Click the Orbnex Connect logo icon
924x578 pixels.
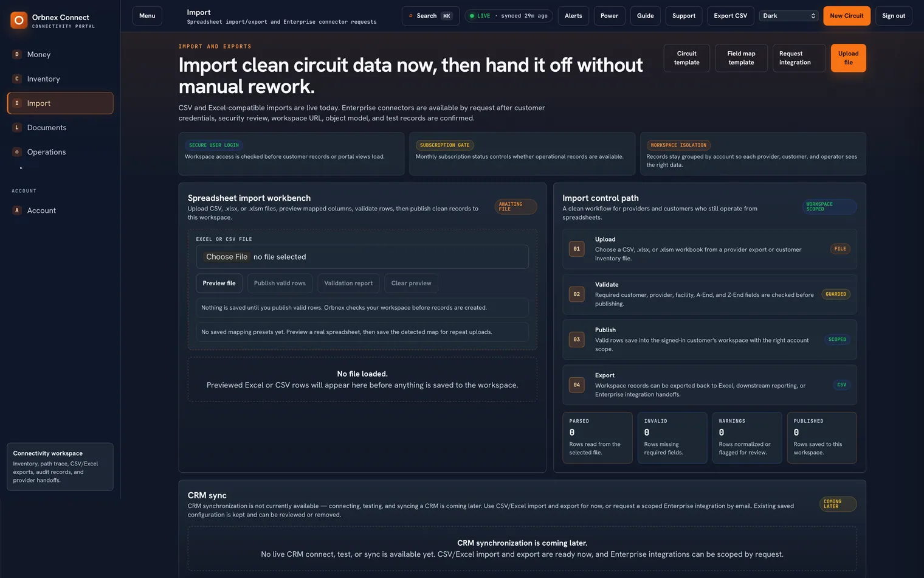[x=19, y=21]
